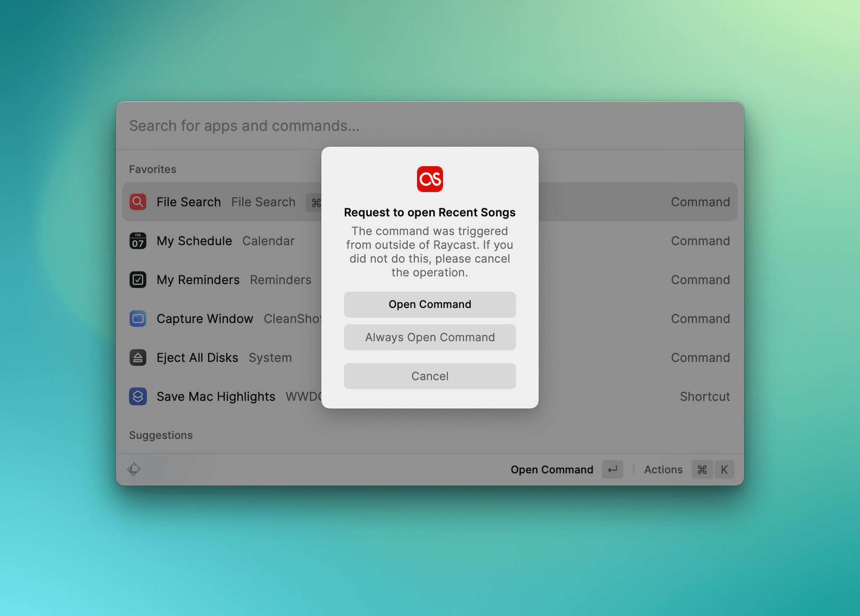Click the K key badge in the footer

724,469
